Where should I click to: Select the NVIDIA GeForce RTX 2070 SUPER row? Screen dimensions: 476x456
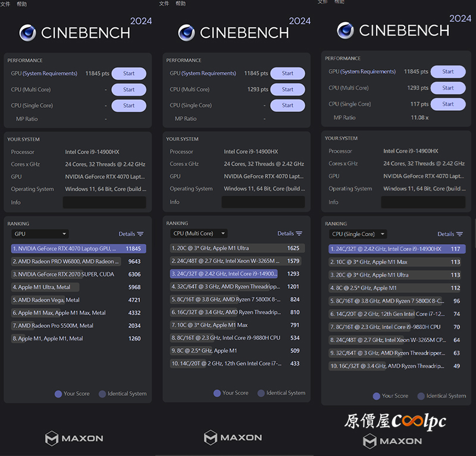tap(79, 274)
